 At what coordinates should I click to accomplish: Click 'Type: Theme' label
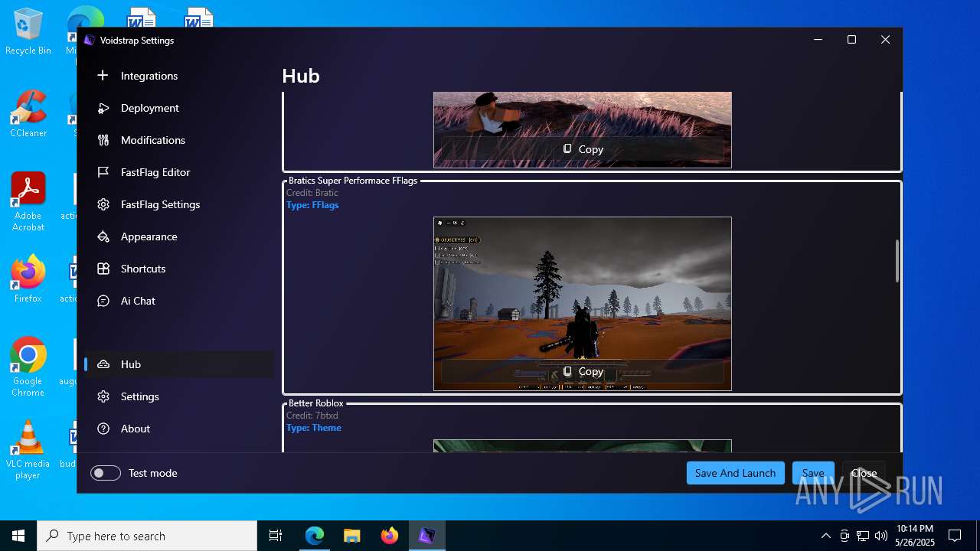(x=314, y=428)
